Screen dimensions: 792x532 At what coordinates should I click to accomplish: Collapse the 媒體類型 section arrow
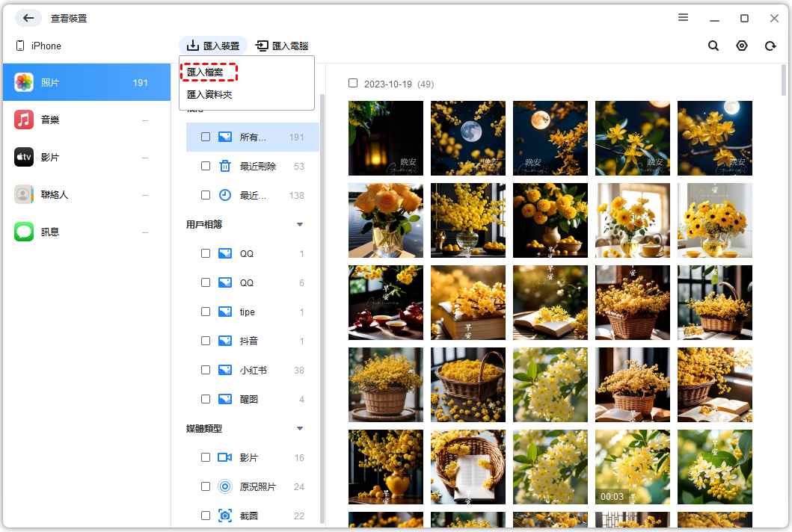(300, 428)
